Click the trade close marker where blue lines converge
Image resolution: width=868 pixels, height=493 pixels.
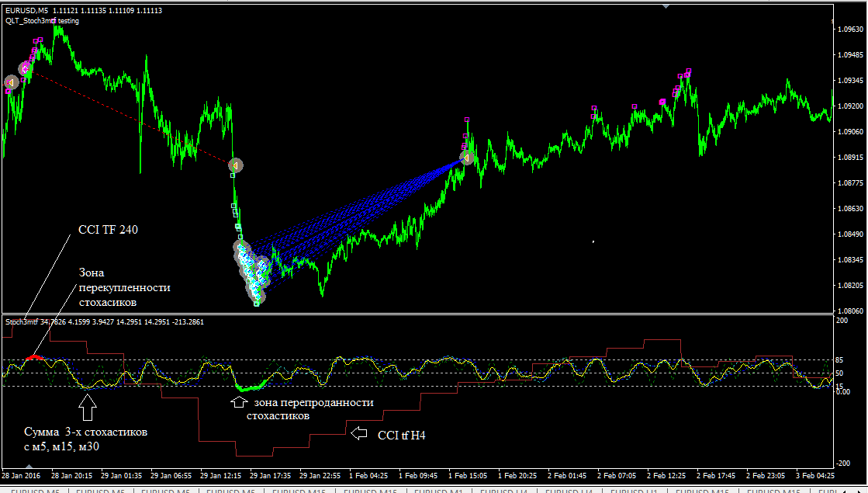tap(467, 158)
